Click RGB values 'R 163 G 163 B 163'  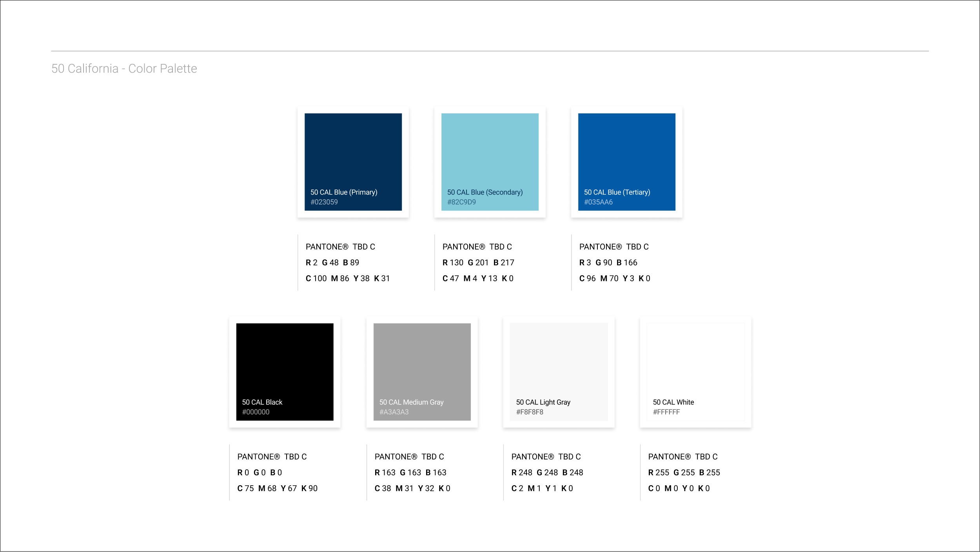410,472
